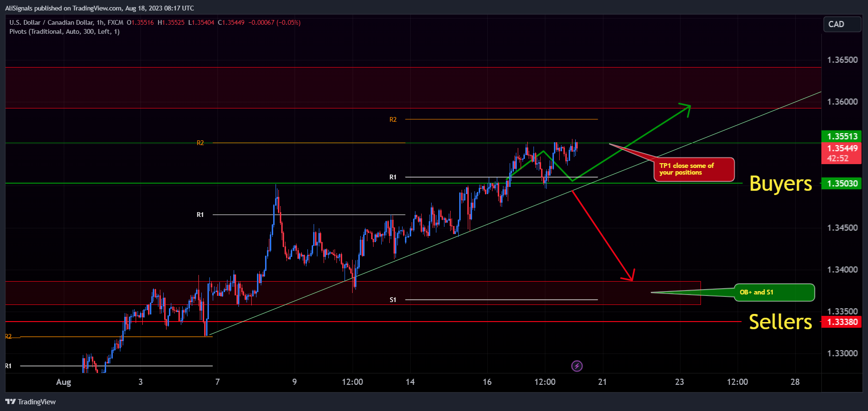Click the '16' date axis label
Image resolution: width=868 pixels, height=411 pixels.
pos(487,382)
